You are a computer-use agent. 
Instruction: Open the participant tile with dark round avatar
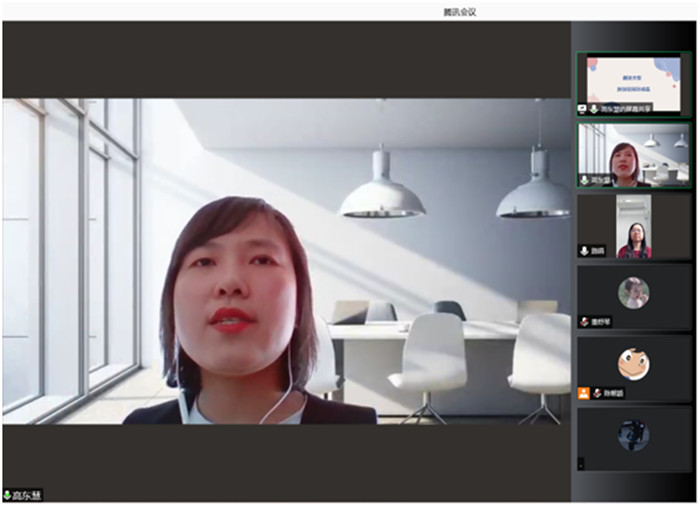pos(634,436)
